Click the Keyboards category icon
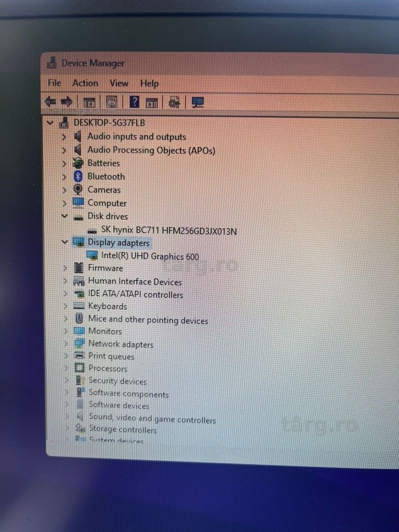 click(79, 306)
